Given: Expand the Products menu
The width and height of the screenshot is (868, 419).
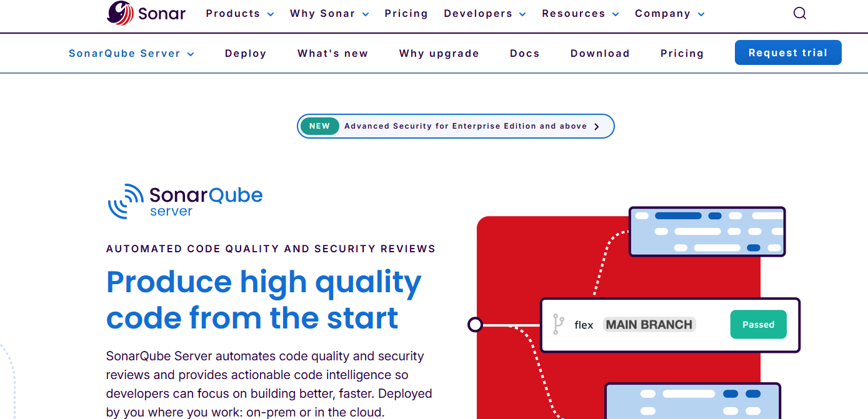Looking at the screenshot, I should pyautogui.click(x=240, y=14).
